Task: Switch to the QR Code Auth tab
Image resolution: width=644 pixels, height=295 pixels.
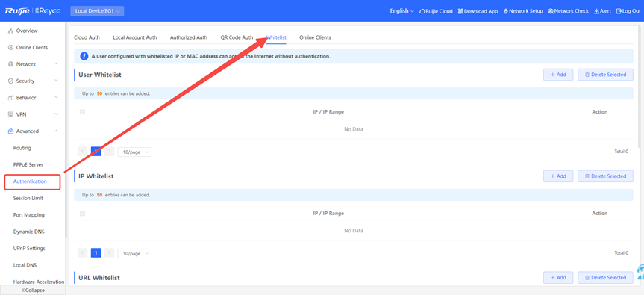Action: (x=237, y=37)
